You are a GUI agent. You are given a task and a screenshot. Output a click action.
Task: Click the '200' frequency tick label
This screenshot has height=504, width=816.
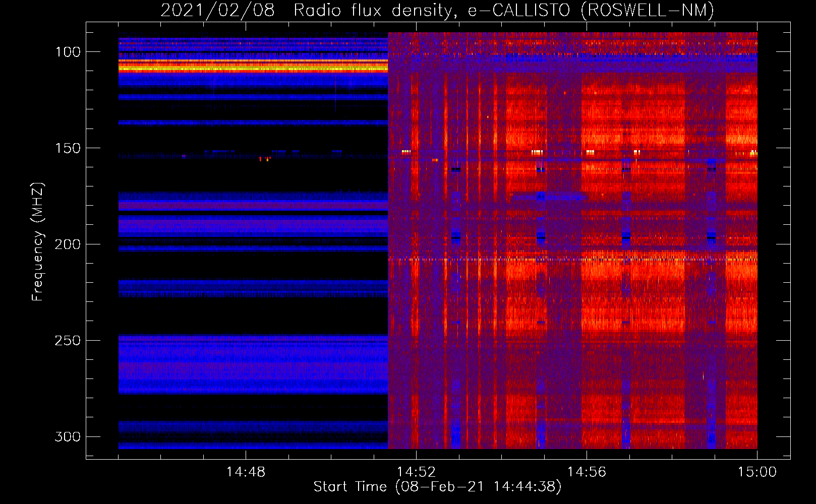point(68,244)
